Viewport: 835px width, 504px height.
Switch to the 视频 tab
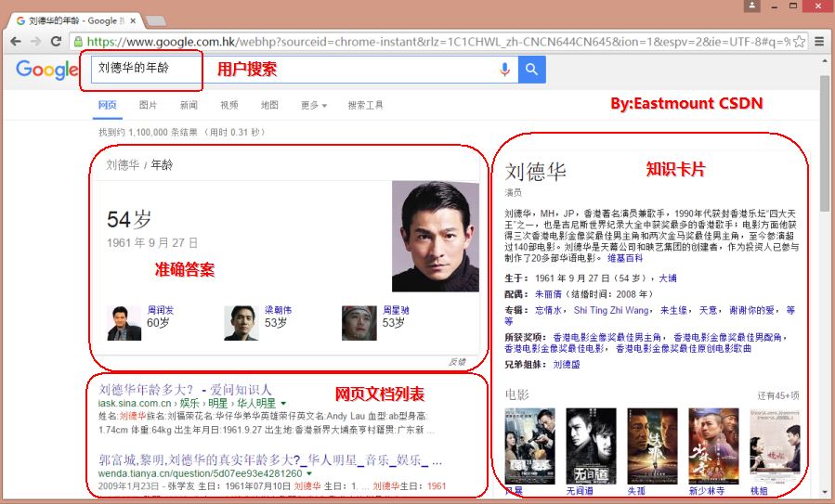pos(229,105)
